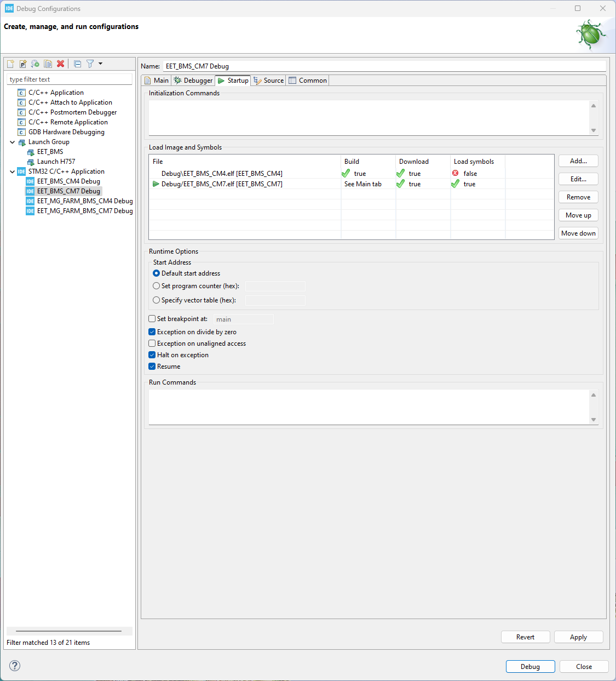Click the type filter text field

[x=70, y=79]
